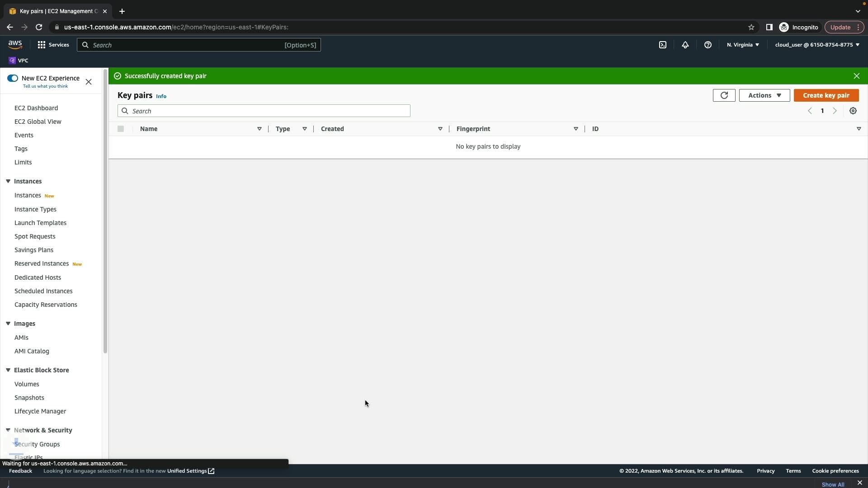
Task: Click the Create key pair button
Action: (x=826, y=95)
